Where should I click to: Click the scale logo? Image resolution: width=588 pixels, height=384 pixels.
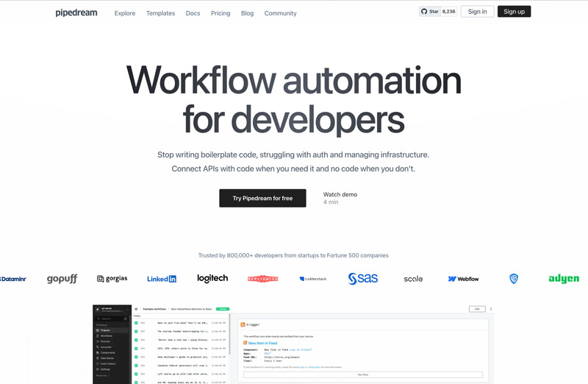413,279
